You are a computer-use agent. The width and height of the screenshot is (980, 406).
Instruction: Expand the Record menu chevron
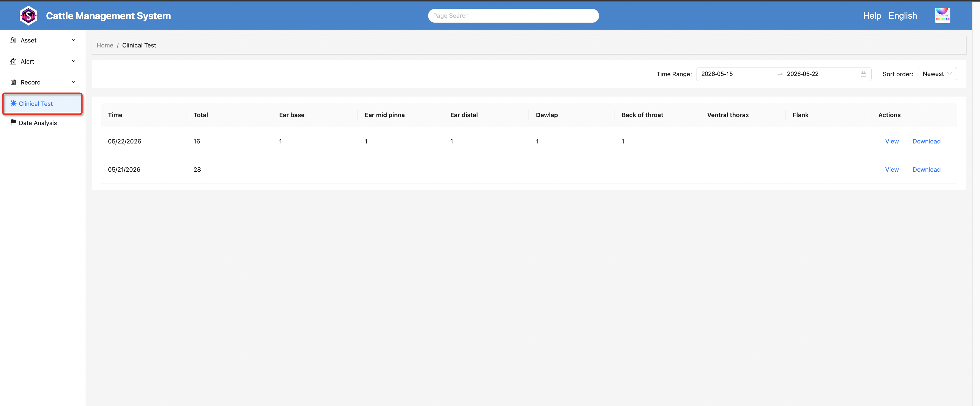[x=74, y=82]
